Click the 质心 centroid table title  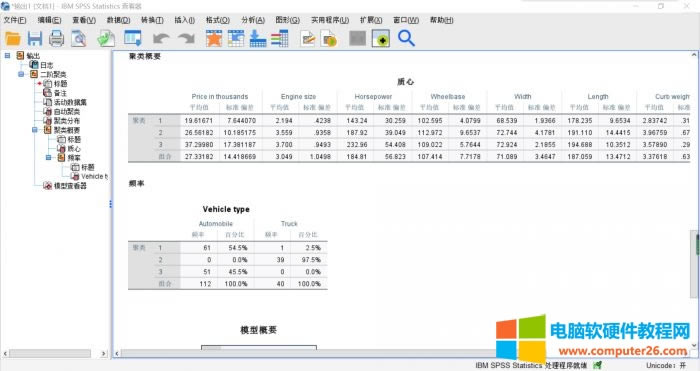pyautogui.click(x=405, y=82)
